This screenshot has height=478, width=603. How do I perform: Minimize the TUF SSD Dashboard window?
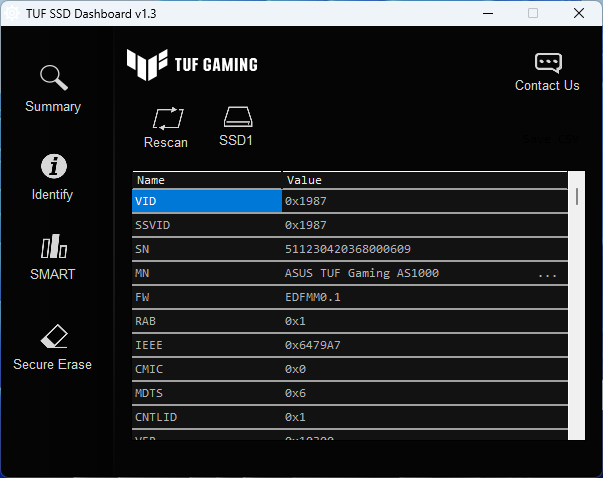(488, 13)
